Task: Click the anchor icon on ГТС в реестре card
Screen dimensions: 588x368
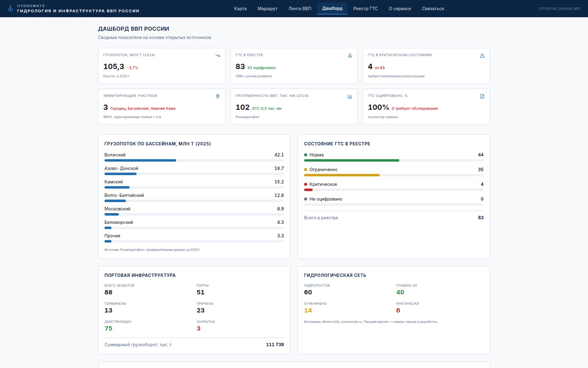Action: click(350, 56)
